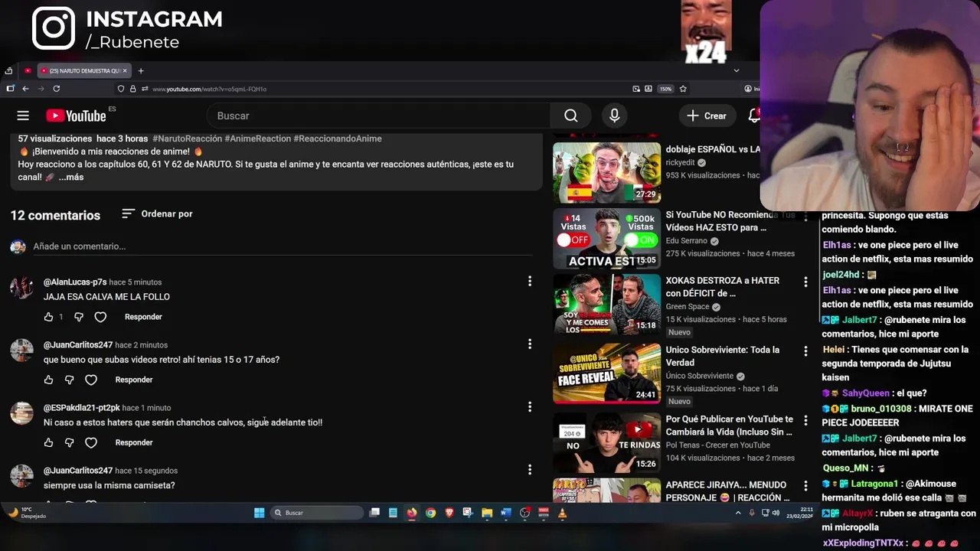Viewport: 980px width, 551px height.
Task: Like AlanLucas-p7s's comment
Action: tap(49, 317)
